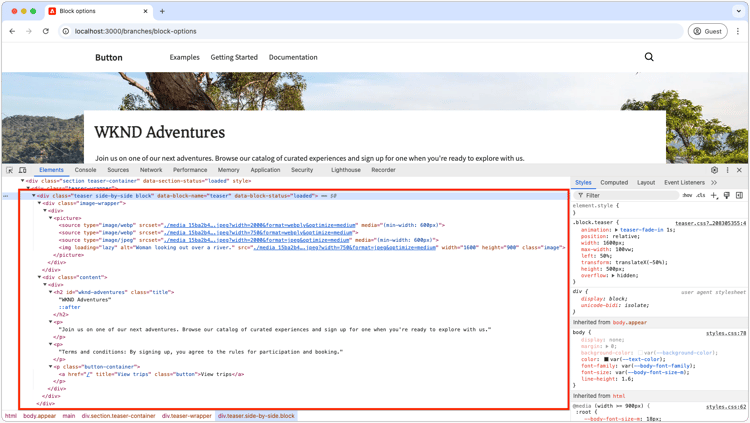
Task: Open the Layout tab
Action: pyautogui.click(x=646, y=183)
